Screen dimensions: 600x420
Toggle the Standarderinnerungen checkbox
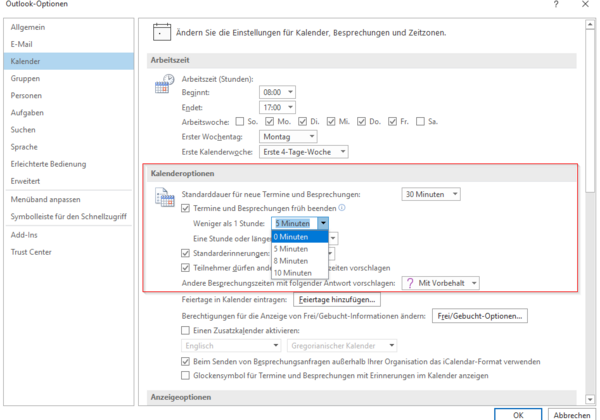click(x=185, y=253)
